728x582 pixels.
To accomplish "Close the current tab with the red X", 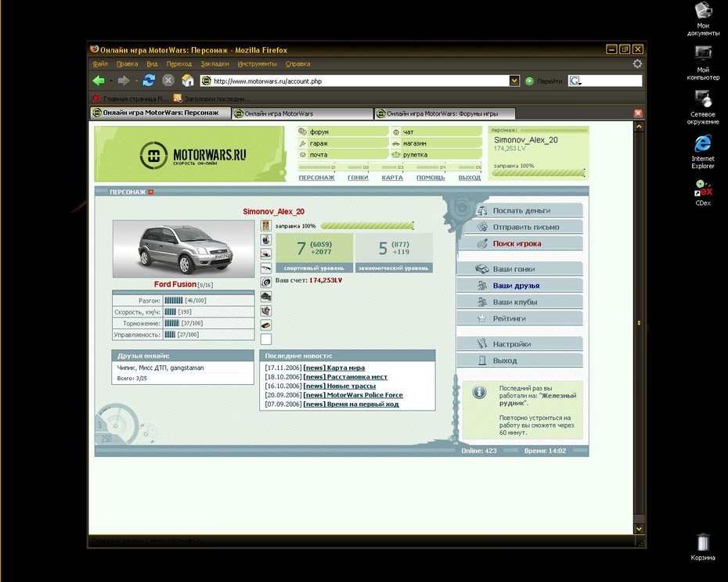I will pos(638,113).
